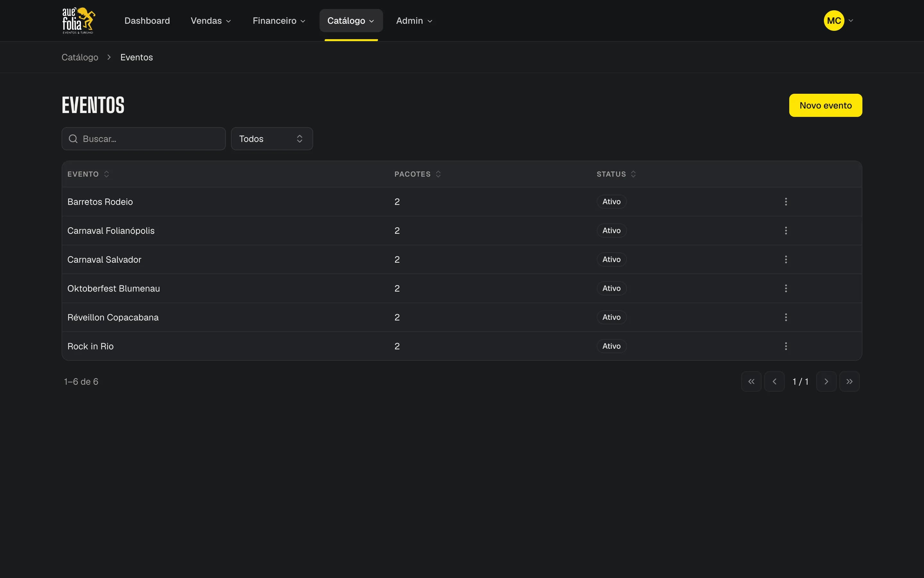Click the 1–6 de 6 count

point(81,381)
